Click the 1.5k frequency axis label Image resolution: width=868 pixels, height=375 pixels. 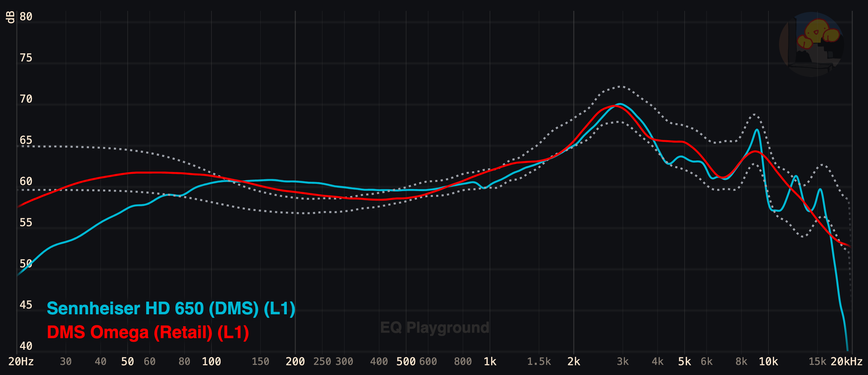[539, 362]
